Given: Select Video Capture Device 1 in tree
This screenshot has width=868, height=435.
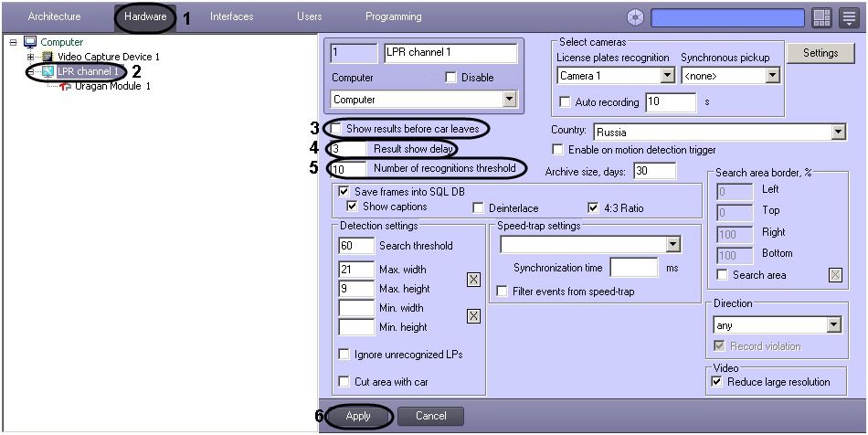Looking at the screenshot, I should [x=109, y=57].
